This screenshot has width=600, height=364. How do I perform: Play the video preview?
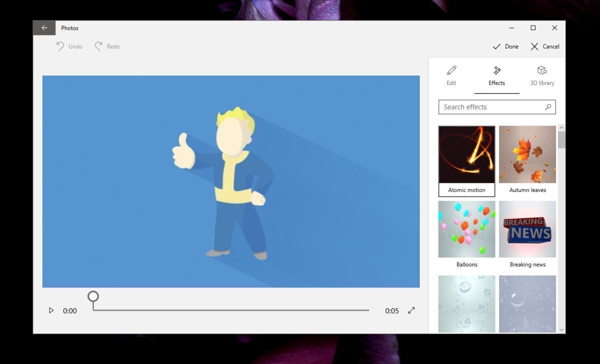point(51,310)
